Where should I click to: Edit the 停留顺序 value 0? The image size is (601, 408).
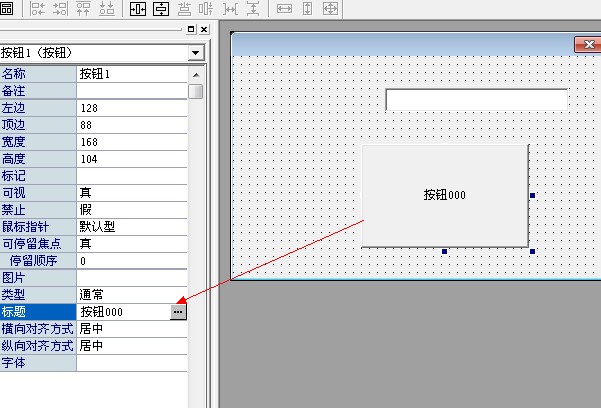click(131, 261)
